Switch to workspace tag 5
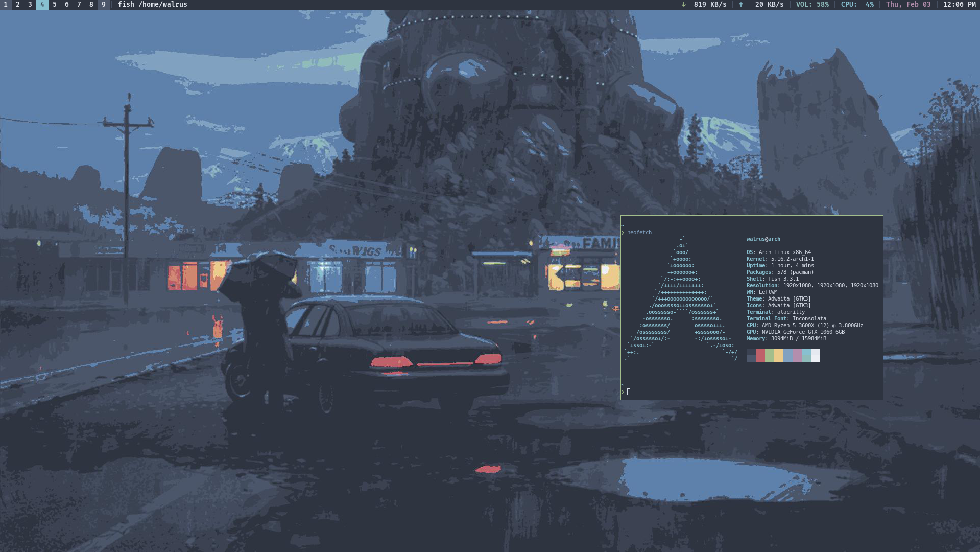Viewport: 980px width, 552px height. tap(55, 5)
